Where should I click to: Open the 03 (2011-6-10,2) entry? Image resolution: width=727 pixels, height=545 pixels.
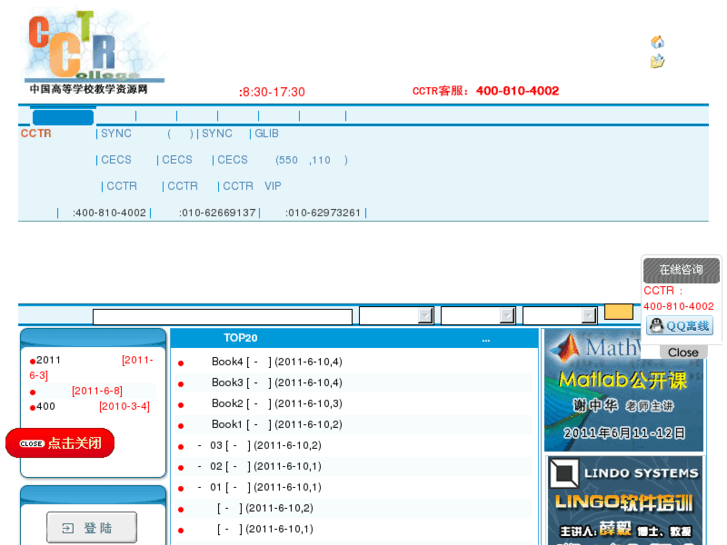coord(260,445)
